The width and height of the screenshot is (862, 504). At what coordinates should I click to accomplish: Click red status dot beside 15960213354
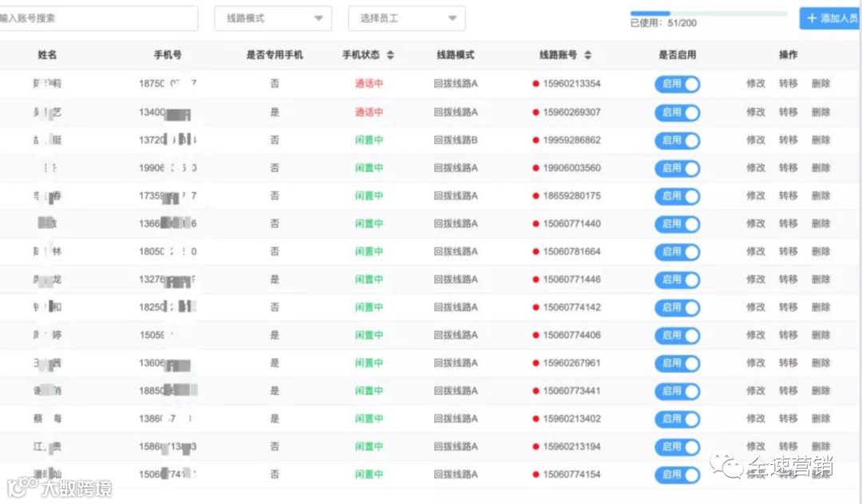[536, 84]
